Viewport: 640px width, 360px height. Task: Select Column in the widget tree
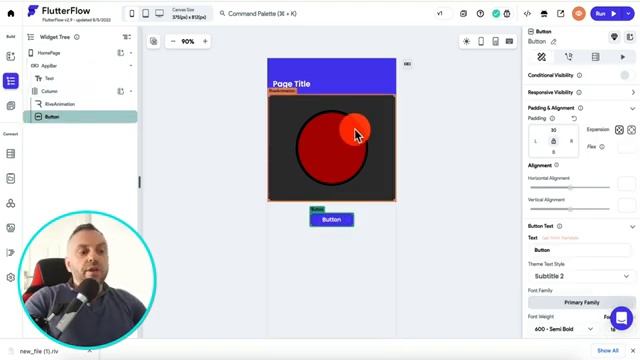(x=49, y=91)
